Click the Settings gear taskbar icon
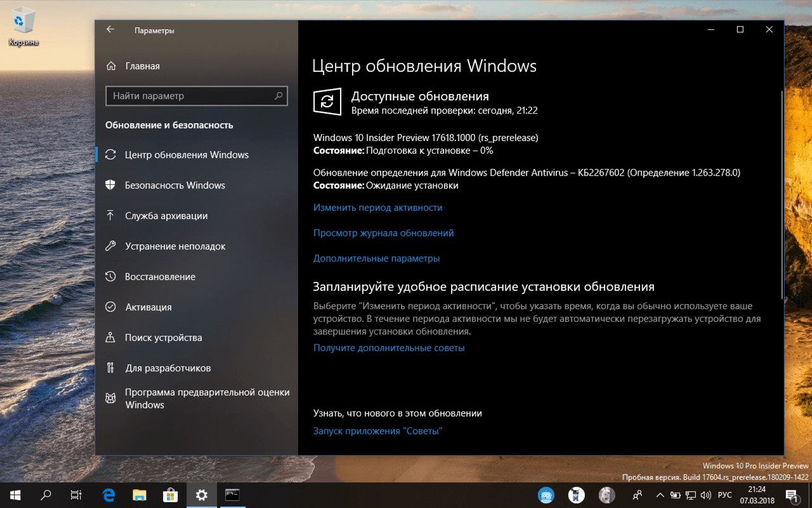 (x=202, y=495)
